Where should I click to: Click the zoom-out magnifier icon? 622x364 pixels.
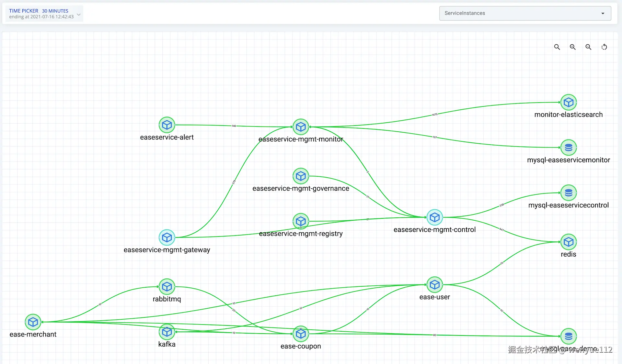(588, 47)
